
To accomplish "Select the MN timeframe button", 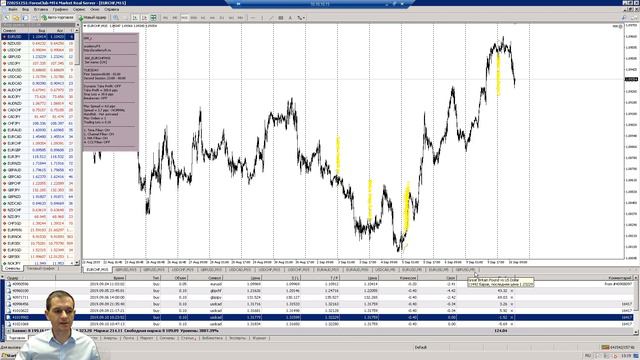I will coord(240,18).
